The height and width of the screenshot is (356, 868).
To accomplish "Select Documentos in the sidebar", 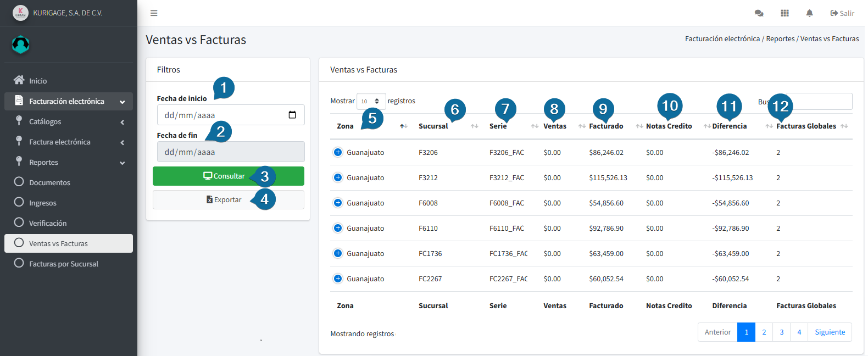I will click(x=49, y=182).
